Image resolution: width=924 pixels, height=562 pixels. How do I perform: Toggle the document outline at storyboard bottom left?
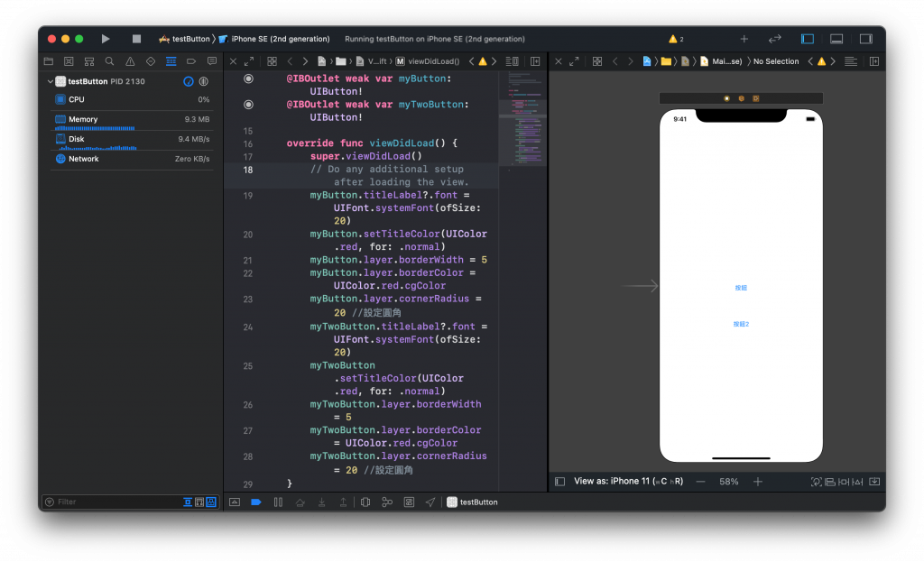559,482
